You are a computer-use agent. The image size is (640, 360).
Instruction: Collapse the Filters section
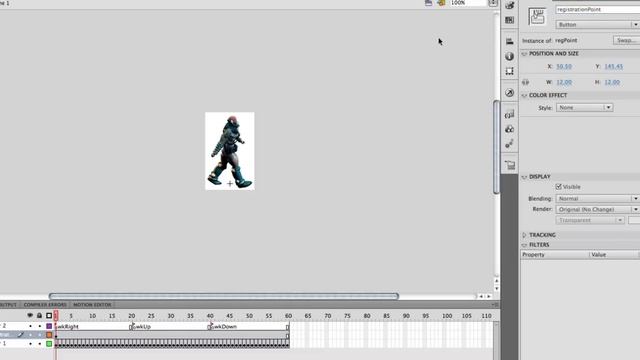524,245
